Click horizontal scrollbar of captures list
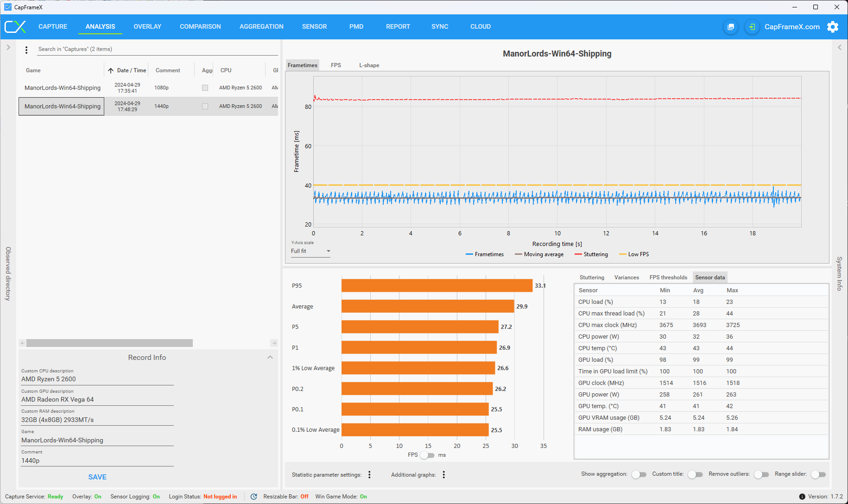 [109, 343]
